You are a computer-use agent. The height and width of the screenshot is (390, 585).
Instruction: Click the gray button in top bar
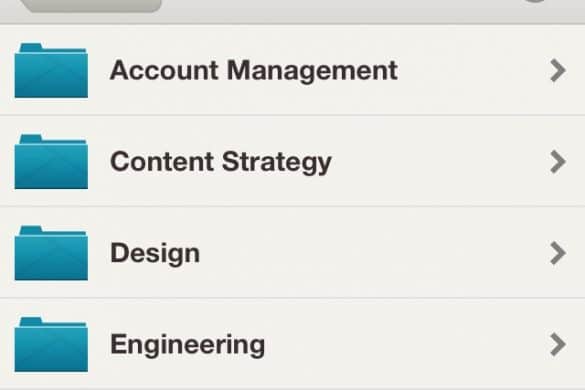tap(91, 5)
